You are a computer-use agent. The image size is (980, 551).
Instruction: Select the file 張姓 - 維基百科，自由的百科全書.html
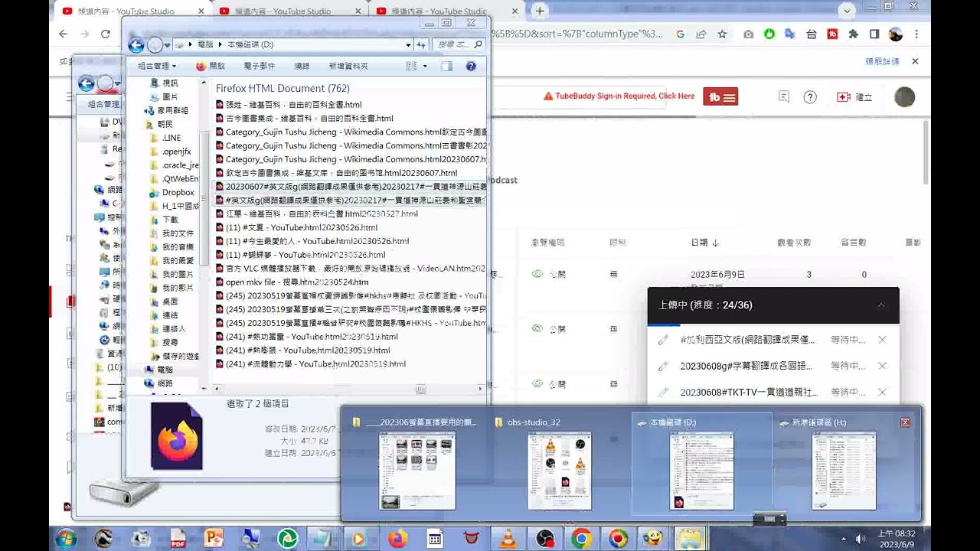tap(288, 105)
